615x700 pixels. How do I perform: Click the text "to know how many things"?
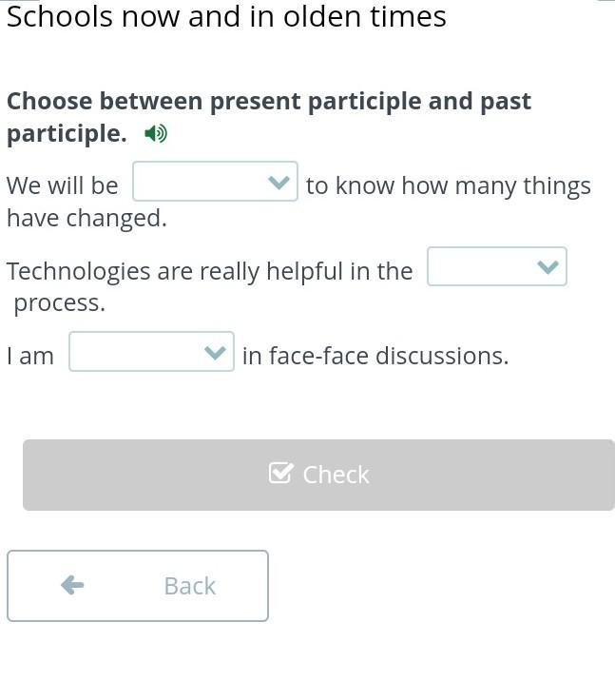pos(448,185)
